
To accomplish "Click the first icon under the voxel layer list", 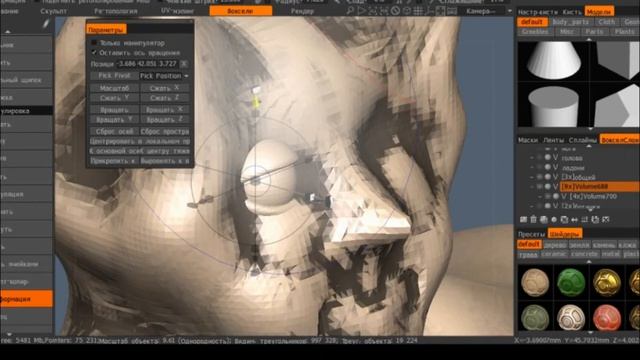I will click(523, 220).
